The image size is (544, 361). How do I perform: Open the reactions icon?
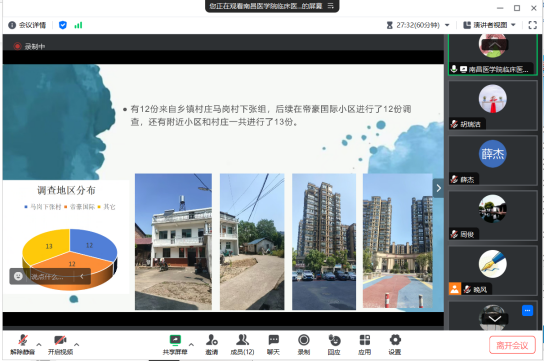(334, 344)
